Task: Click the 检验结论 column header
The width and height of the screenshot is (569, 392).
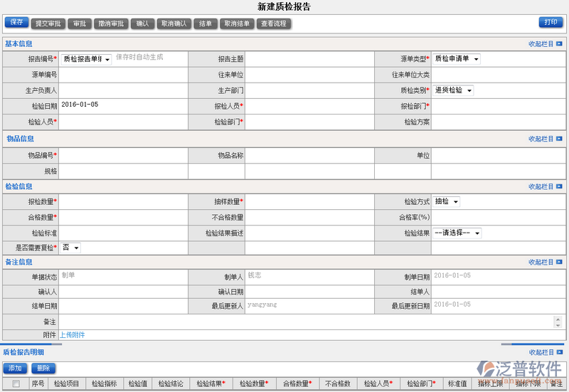Action: (171, 383)
